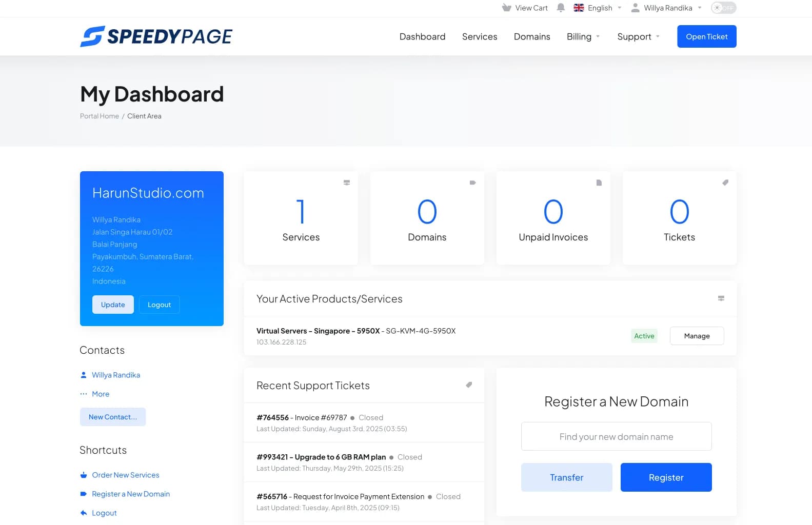The width and height of the screenshot is (812, 525).
Task: Expand the Billing menu
Action: [583, 36]
